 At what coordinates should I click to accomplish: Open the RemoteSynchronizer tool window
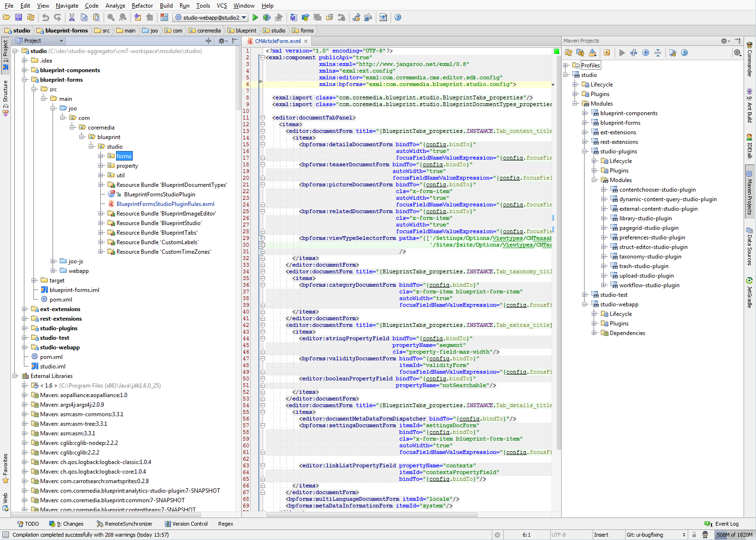(x=124, y=524)
